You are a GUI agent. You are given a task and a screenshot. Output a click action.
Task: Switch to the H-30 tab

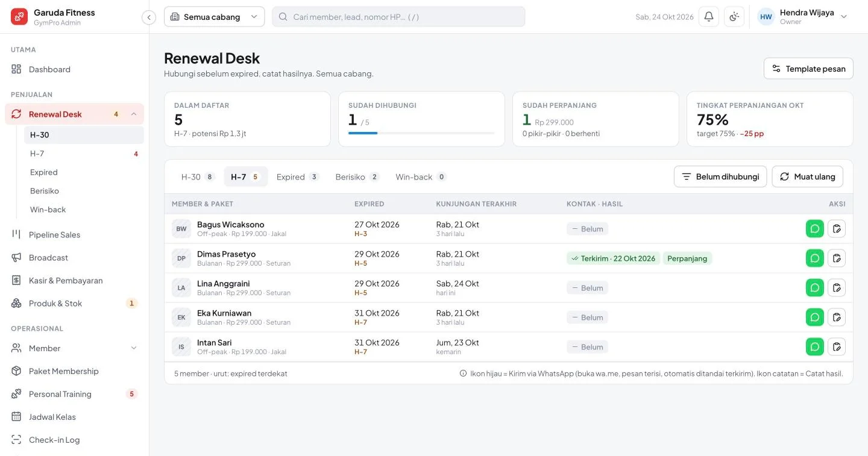pos(198,177)
